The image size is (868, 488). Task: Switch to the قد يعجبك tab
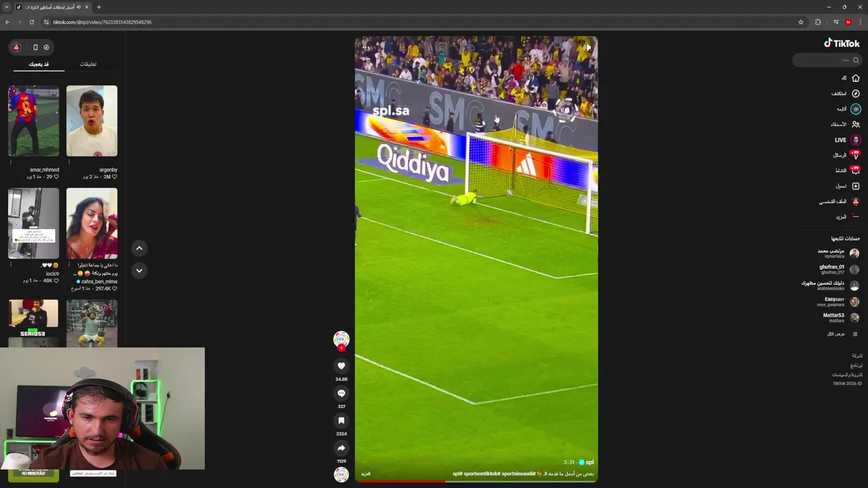[39, 64]
